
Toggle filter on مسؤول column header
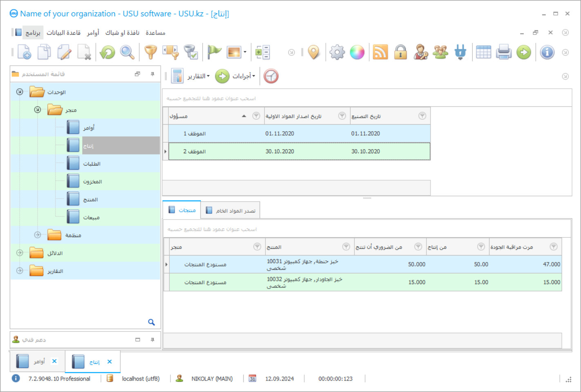(x=256, y=116)
